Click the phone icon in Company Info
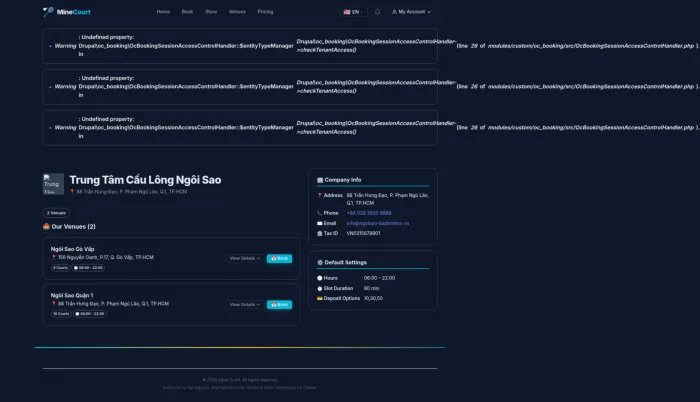Screen dimensions: 700x402 [x=320, y=213]
